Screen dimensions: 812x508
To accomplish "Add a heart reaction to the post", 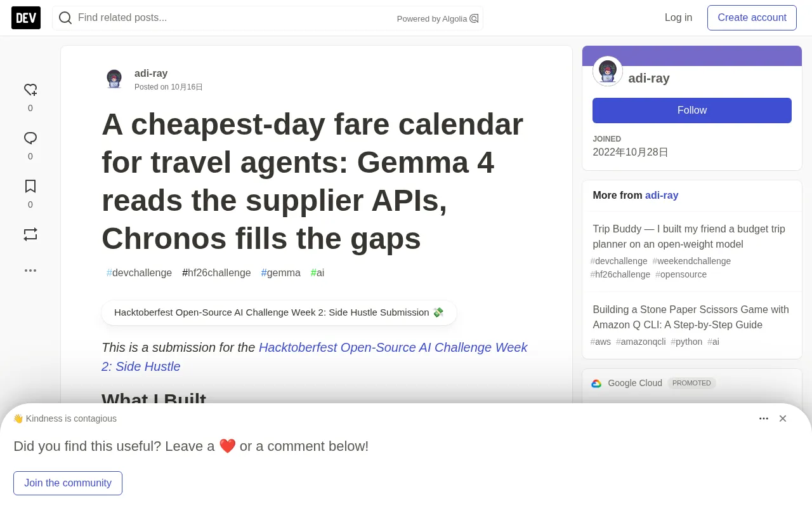I will click(30, 90).
